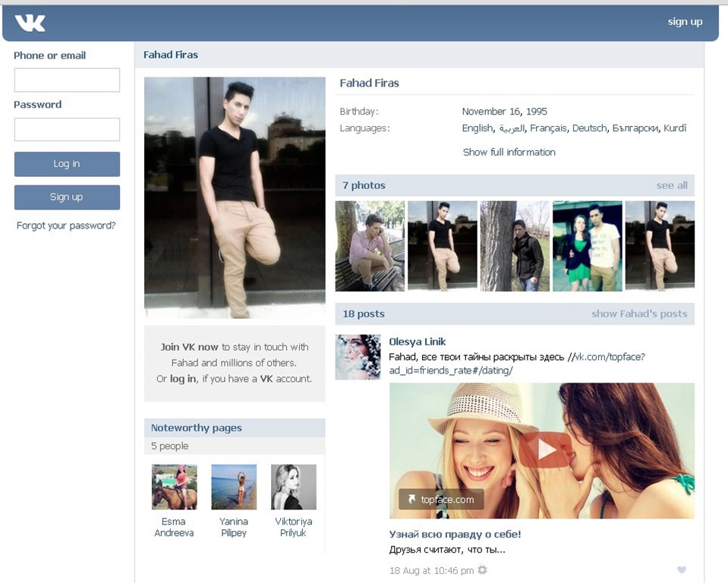Show all photos via see all

coord(671,185)
